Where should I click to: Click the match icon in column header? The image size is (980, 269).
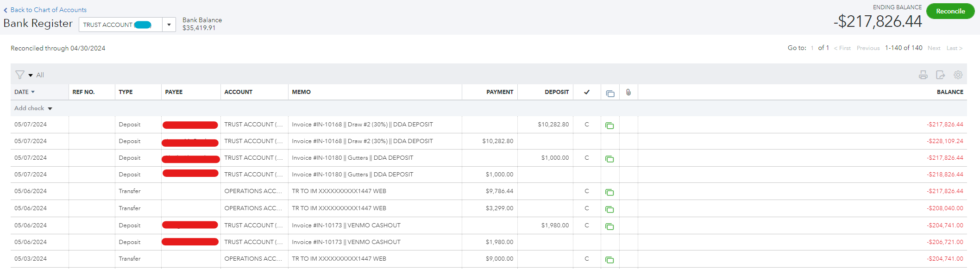coord(610,93)
